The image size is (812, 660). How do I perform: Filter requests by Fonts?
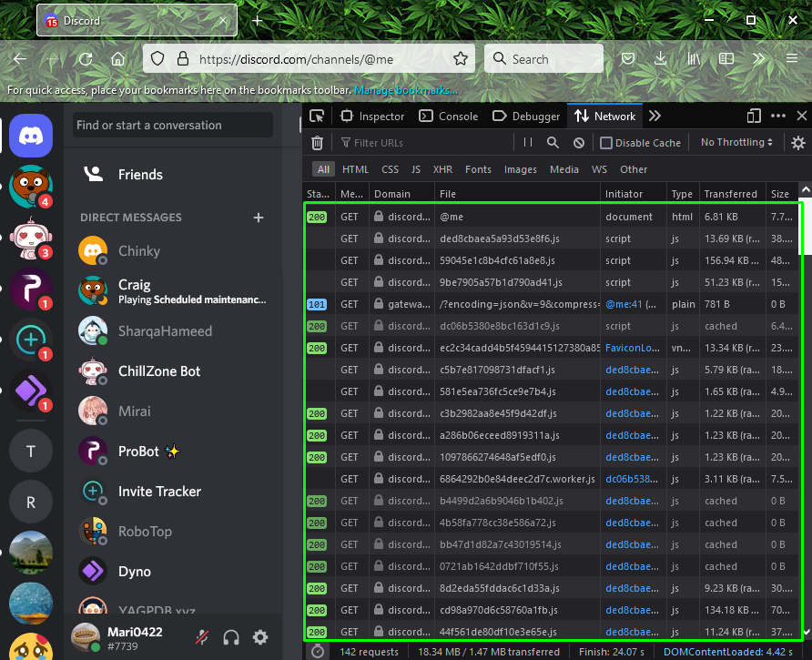click(478, 169)
